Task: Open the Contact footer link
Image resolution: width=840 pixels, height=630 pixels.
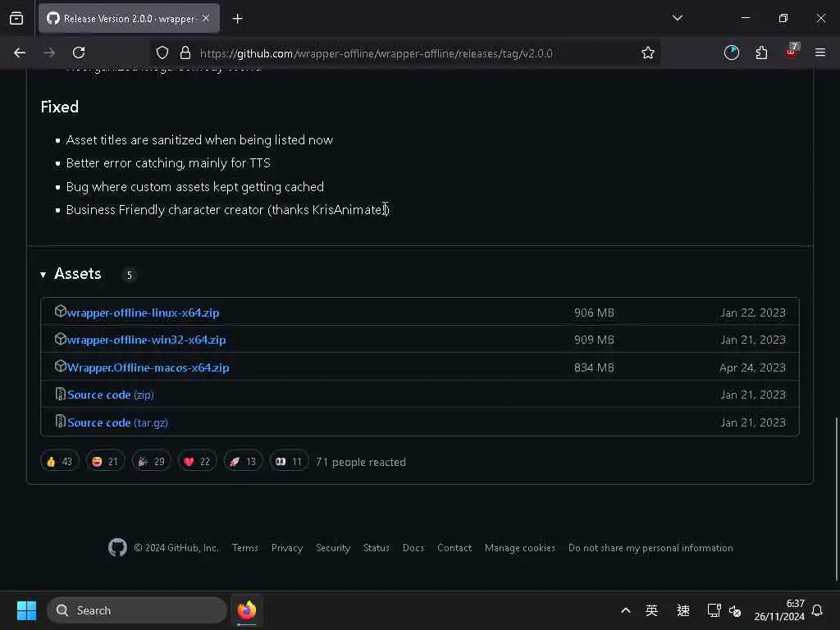Action: 454,547
